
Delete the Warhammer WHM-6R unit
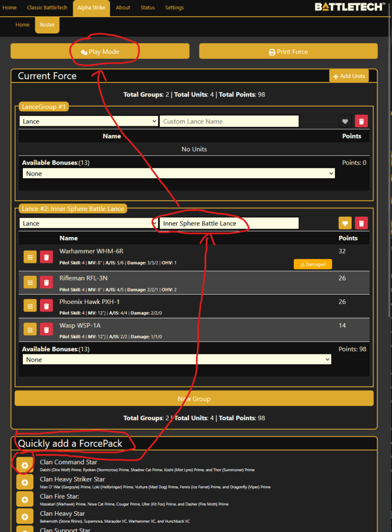[46, 258]
